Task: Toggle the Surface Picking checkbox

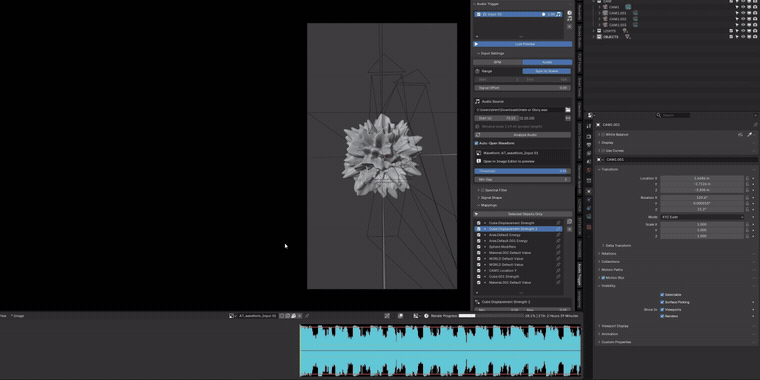Action: point(662,302)
